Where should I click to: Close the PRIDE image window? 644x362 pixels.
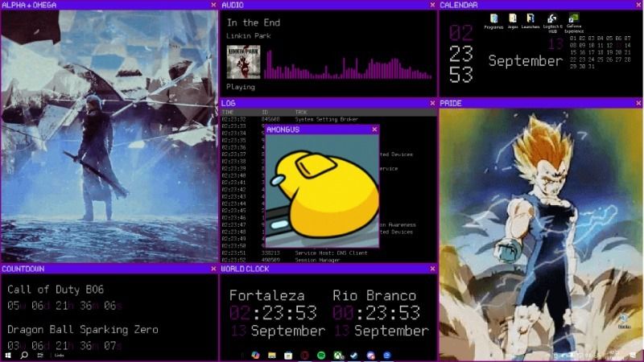[638, 103]
